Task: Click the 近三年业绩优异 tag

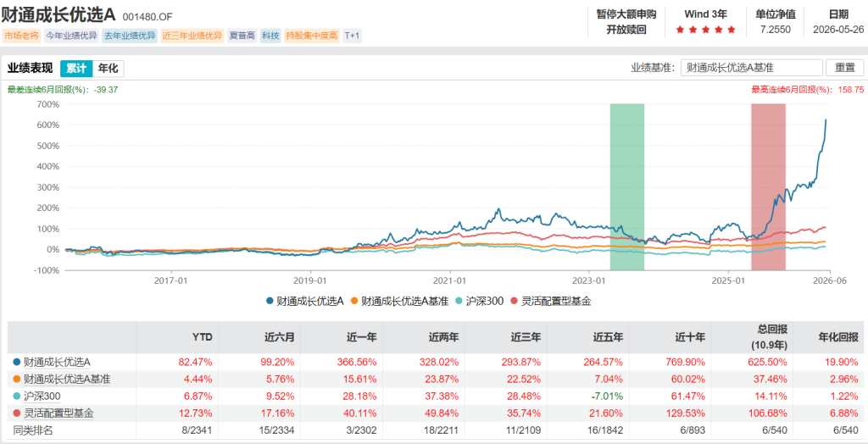Action: coord(192,36)
